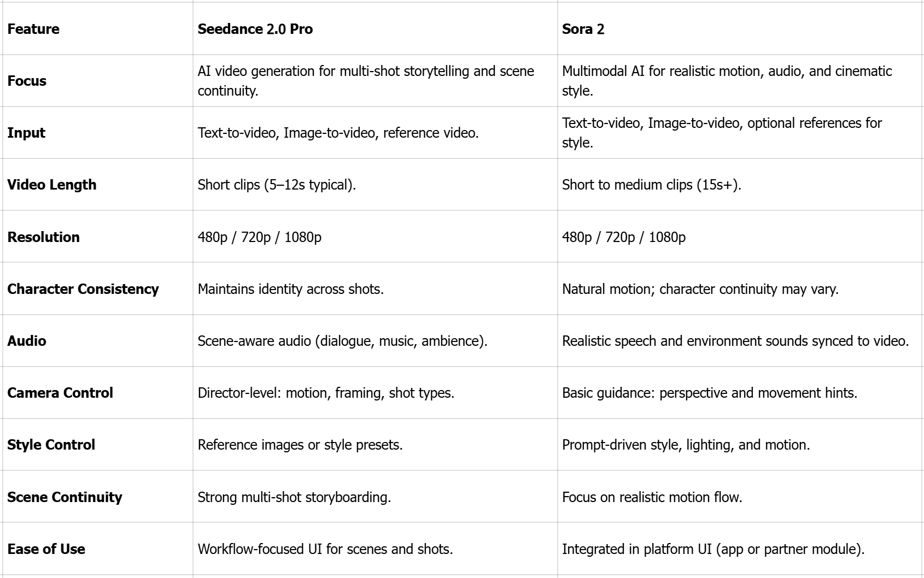Click the "Camera Control" row label
The image size is (924, 578).
(60, 393)
